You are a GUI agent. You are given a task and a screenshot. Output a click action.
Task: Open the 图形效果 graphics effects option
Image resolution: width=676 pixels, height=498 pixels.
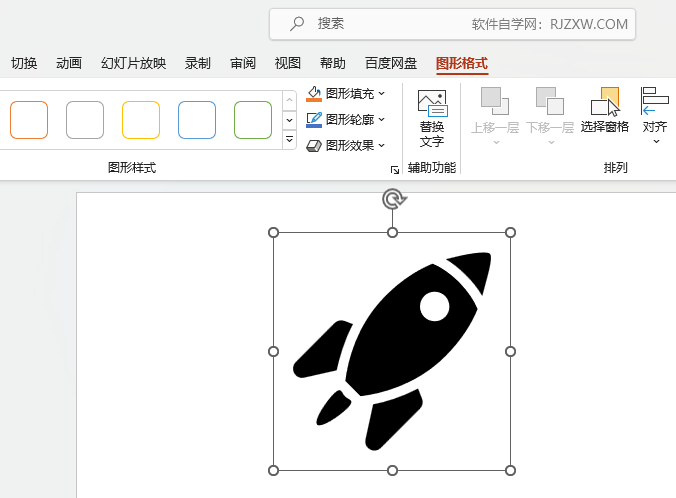click(x=345, y=146)
